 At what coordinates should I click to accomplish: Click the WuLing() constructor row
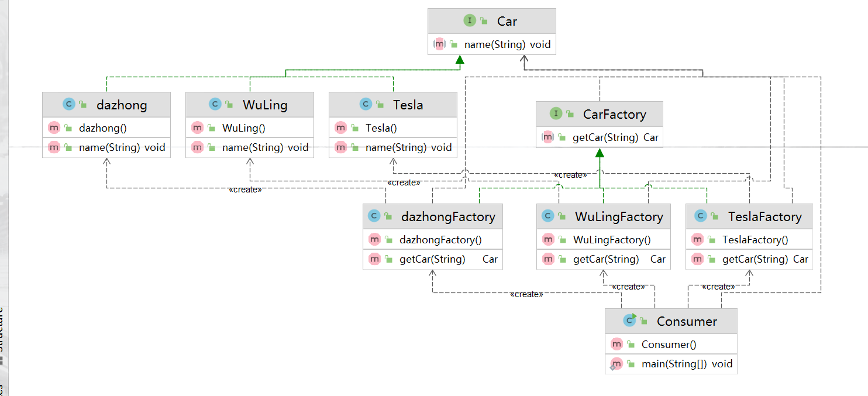[250, 128]
